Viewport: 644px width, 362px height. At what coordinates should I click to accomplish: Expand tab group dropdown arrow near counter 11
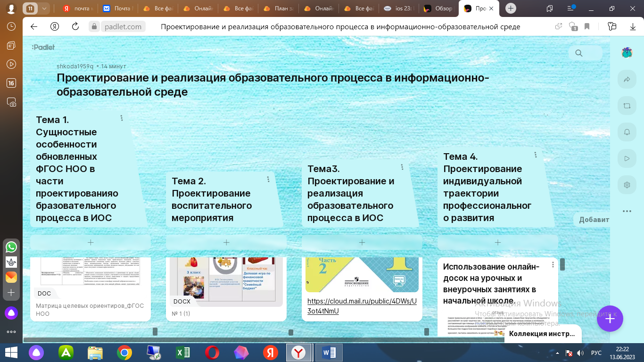point(44,8)
